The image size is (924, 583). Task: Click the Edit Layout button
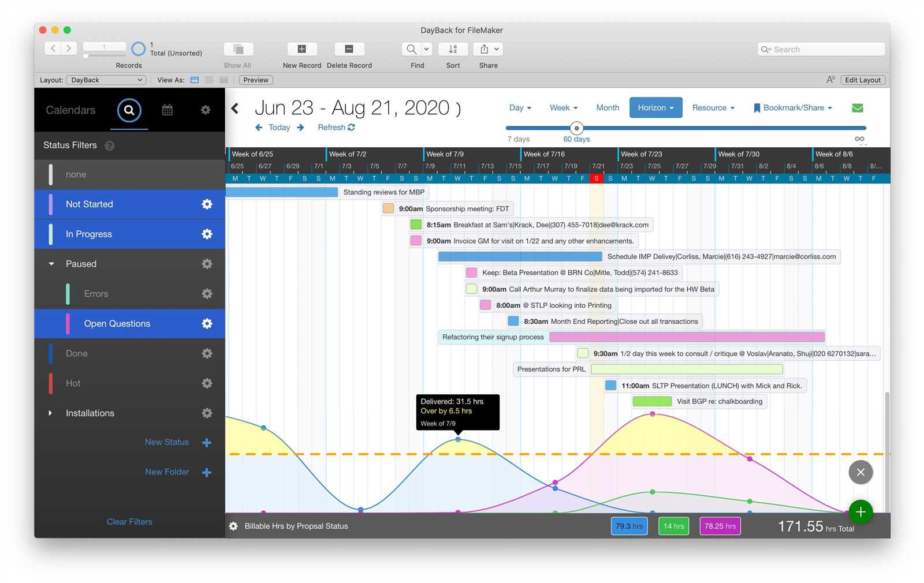863,80
